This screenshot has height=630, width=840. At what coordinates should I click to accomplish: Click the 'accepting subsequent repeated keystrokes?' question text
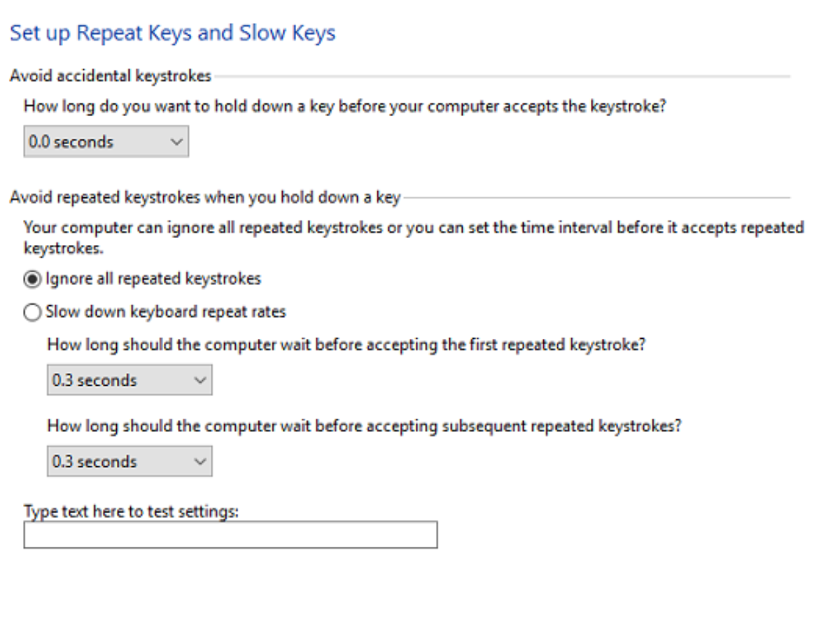click(x=364, y=426)
